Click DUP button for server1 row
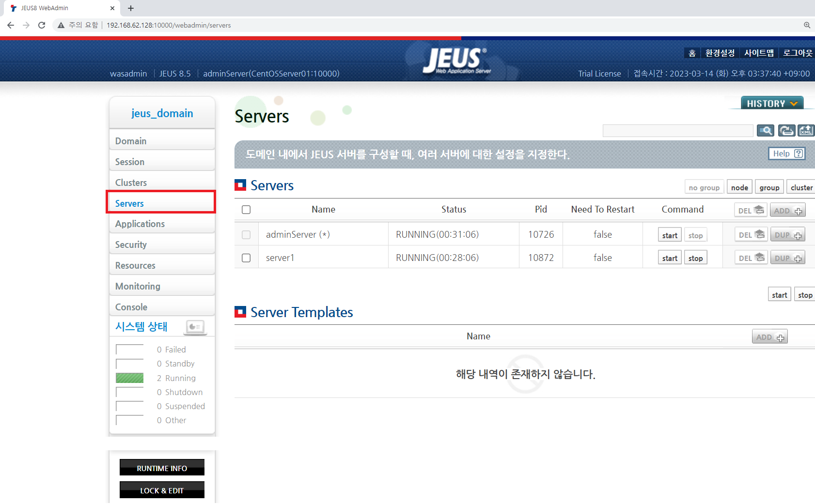Image resolution: width=815 pixels, height=504 pixels. click(788, 258)
